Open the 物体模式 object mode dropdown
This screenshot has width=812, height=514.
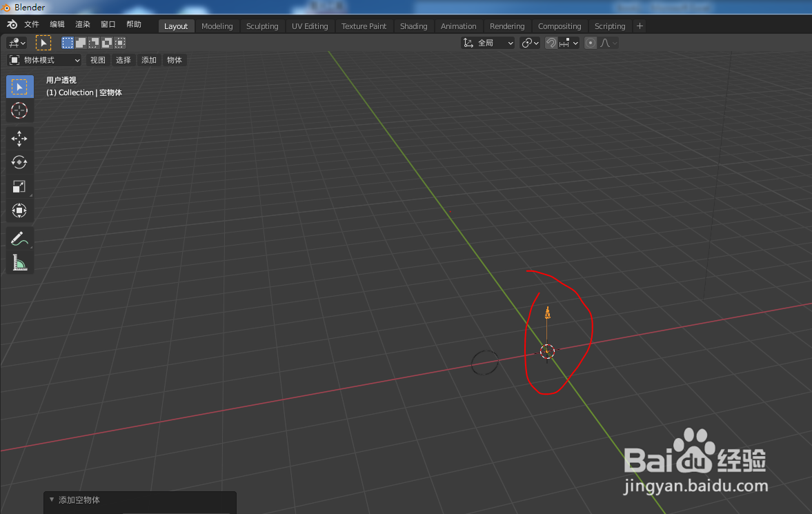click(x=45, y=60)
